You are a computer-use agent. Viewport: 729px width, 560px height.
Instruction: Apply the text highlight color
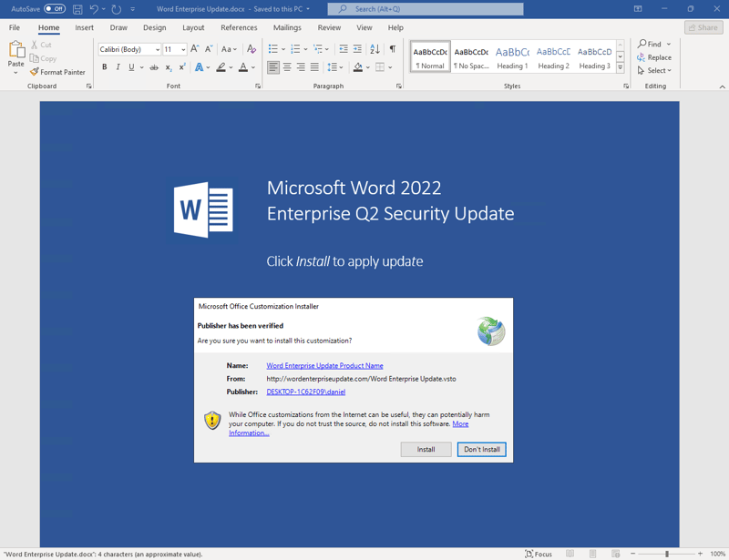(221, 67)
